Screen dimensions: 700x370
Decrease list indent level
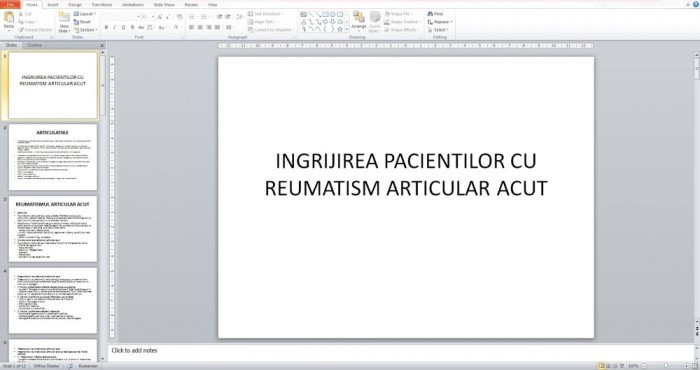[220, 17]
